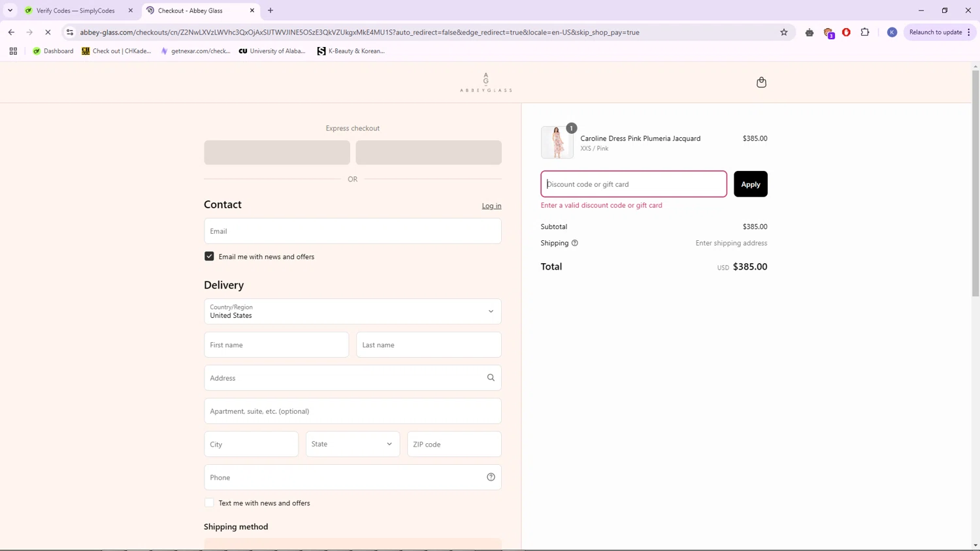Click the Enter shipping address text
980x551 pixels.
731,243
